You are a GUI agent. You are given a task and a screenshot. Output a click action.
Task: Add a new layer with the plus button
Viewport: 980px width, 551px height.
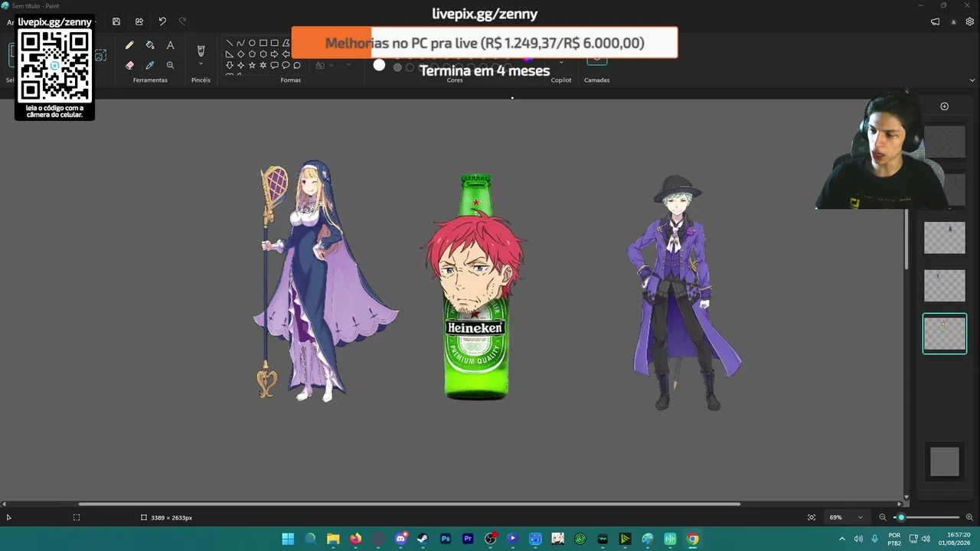pyautogui.click(x=944, y=106)
